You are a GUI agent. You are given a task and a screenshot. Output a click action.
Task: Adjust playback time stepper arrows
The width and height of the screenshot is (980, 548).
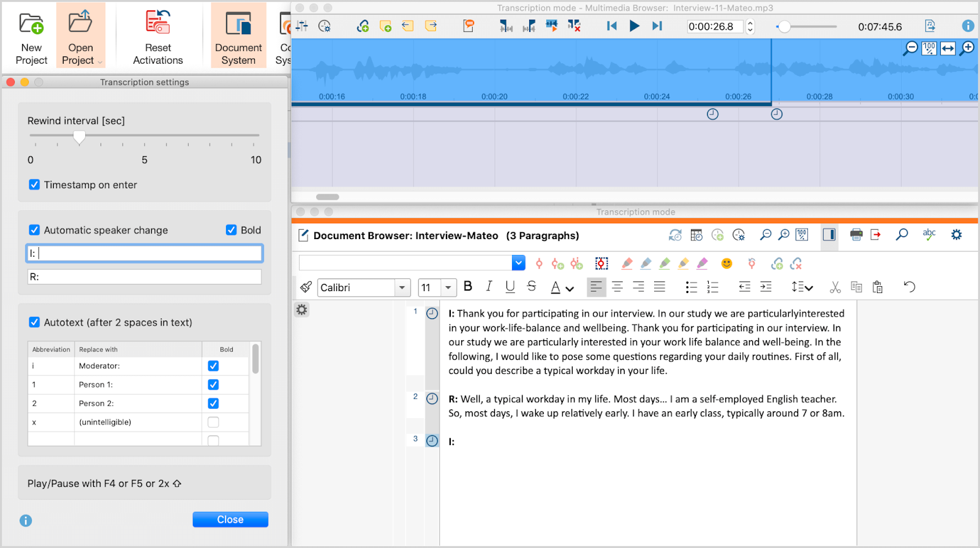(x=750, y=26)
